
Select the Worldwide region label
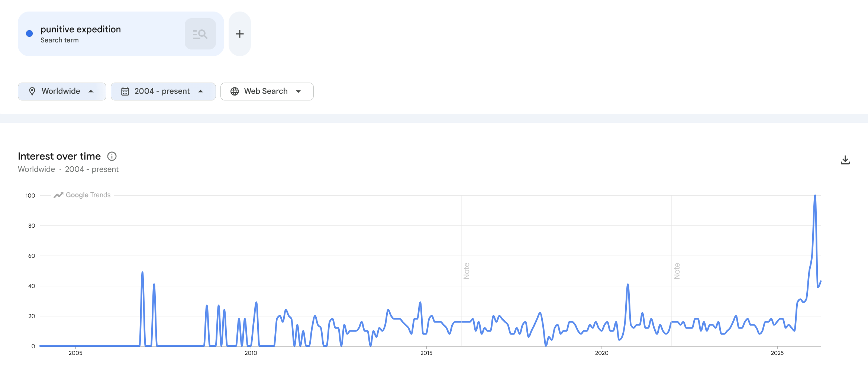pos(61,92)
